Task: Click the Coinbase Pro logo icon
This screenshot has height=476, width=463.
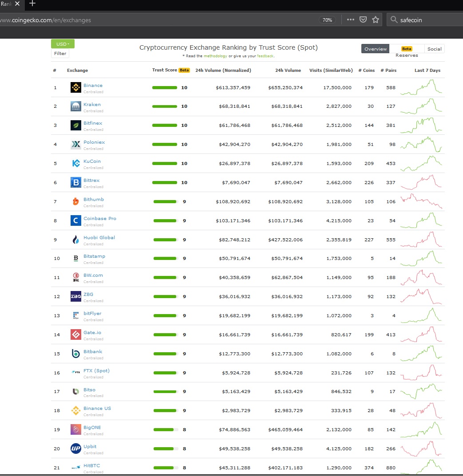Action: coord(75,220)
